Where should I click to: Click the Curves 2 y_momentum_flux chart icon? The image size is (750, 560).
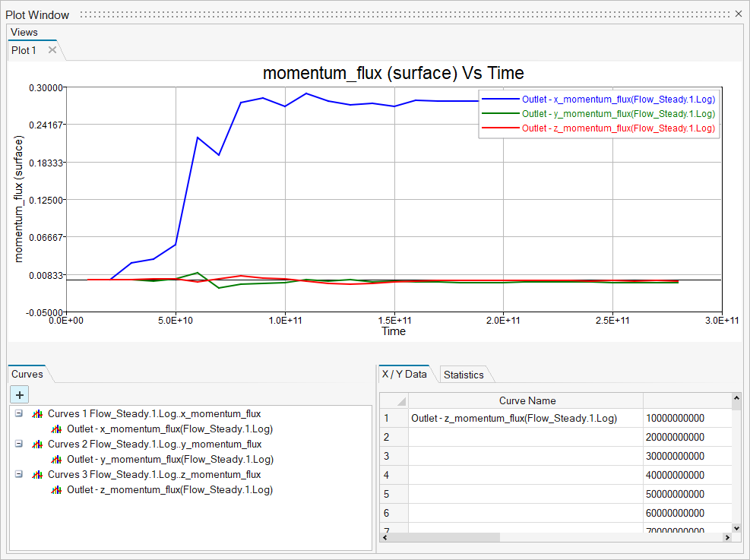tap(36, 445)
